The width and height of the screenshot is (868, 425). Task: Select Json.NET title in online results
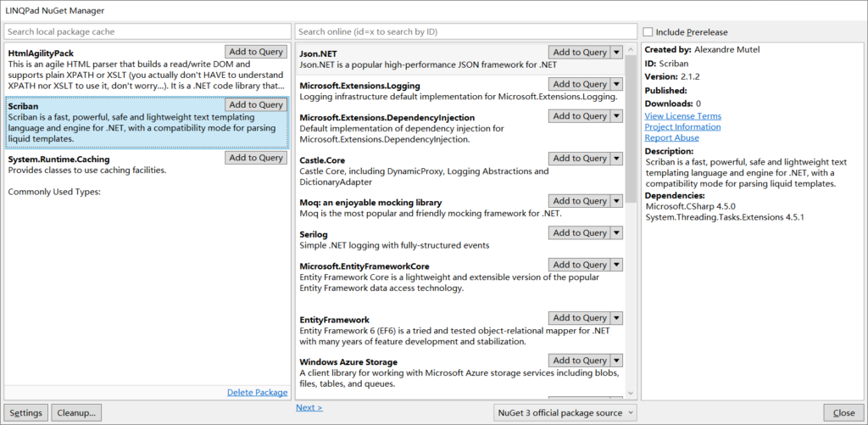pos(318,54)
